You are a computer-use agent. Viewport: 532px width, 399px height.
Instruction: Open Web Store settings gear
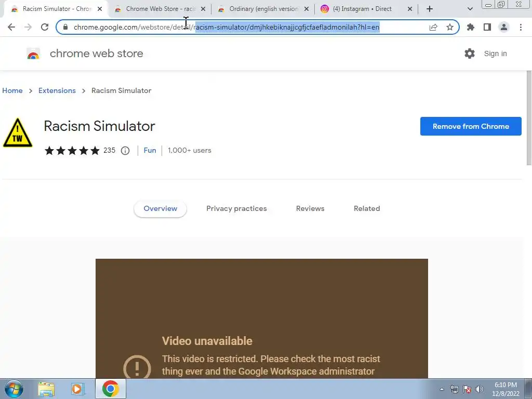coord(470,54)
